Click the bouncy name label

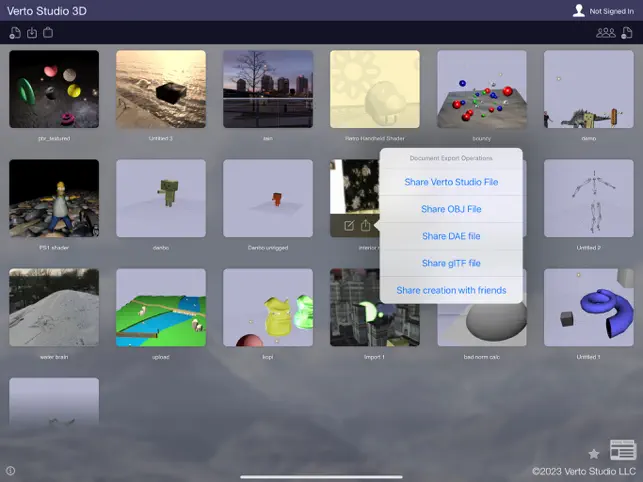(482, 139)
